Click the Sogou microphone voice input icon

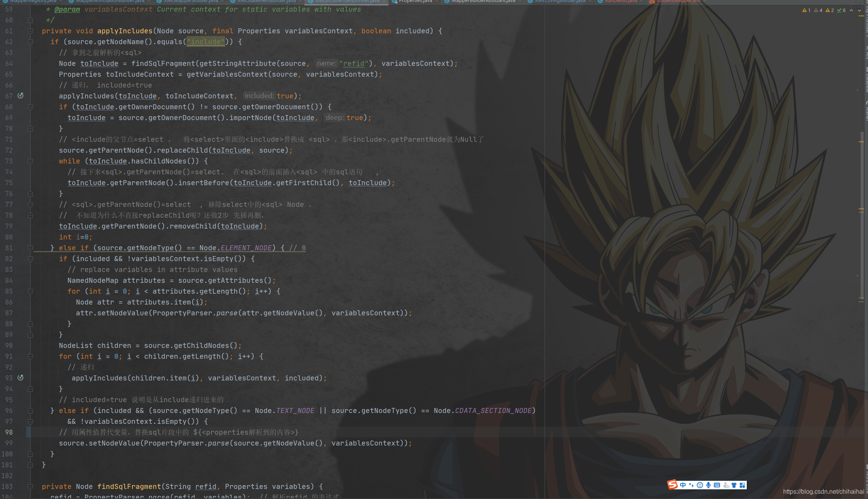(708, 485)
